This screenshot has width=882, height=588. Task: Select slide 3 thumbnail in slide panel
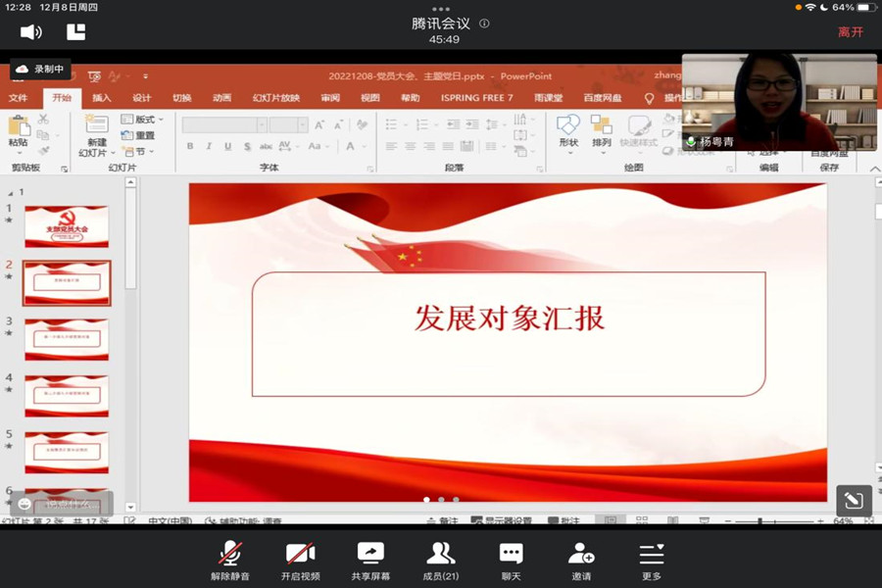(67, 339)
